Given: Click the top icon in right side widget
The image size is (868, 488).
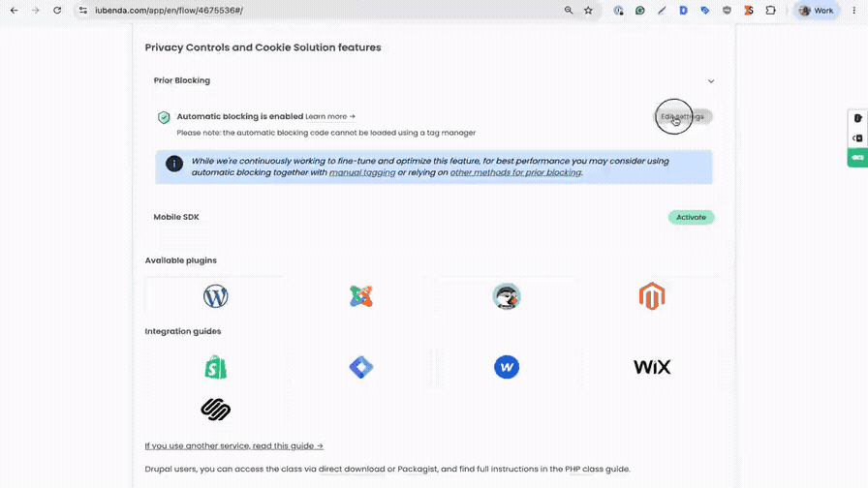Looking at the screenshot, I should click(858, 118).
